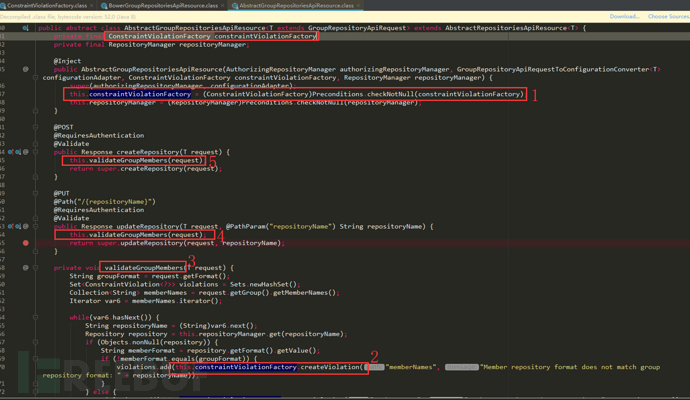This screenshot has width=690, height=400.
Task: Fold the annotations starting at @PUT
Action: coord(35,193)
